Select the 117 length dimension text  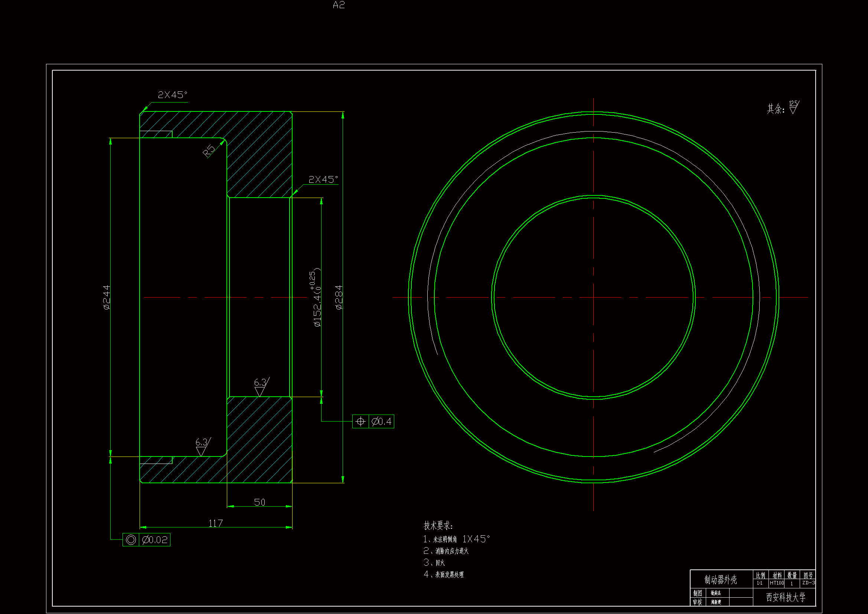click(215, 523)
